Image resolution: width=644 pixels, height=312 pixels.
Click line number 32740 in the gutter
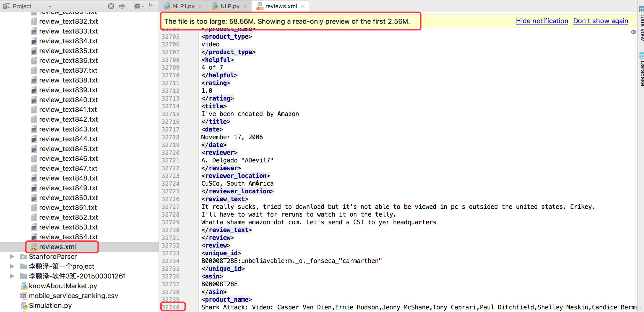pyautogui.click(x=170, y=307)
